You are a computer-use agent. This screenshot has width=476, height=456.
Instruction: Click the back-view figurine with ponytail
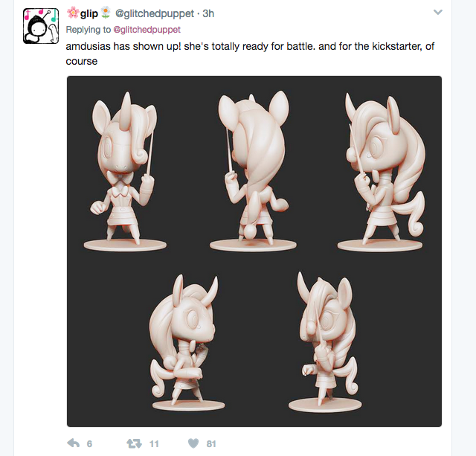point(253,171)
